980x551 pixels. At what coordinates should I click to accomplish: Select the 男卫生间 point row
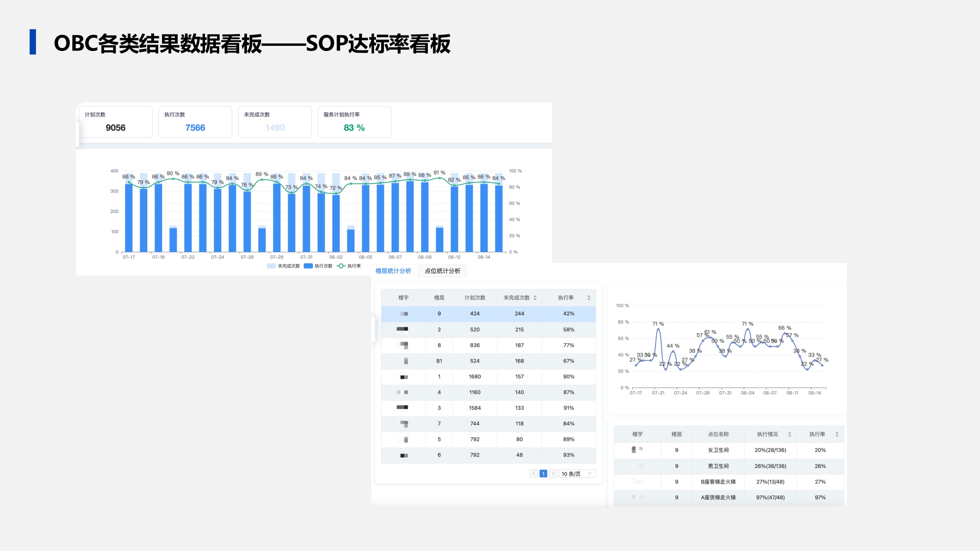pyautogui.click(x=729, y=466)
